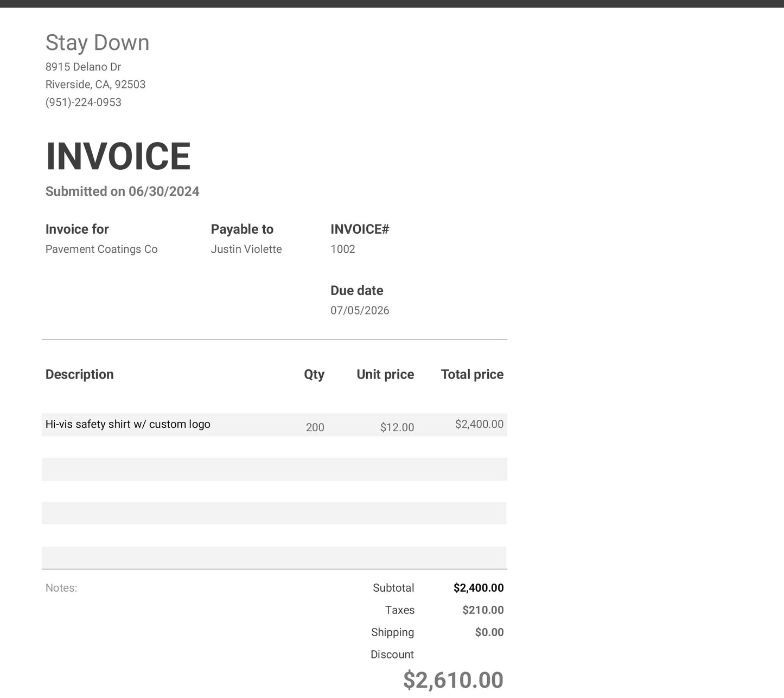This screenshot has width=784, height=698.
Task: Click the INVOICE heading
Action: click(118, 157)
